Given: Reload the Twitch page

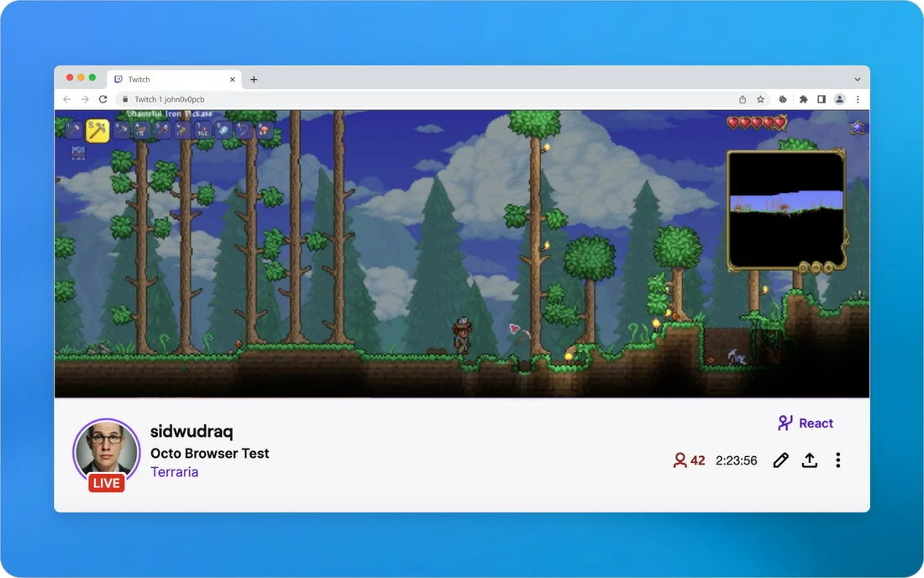Looking at the screenshot, I should point(103,99).
